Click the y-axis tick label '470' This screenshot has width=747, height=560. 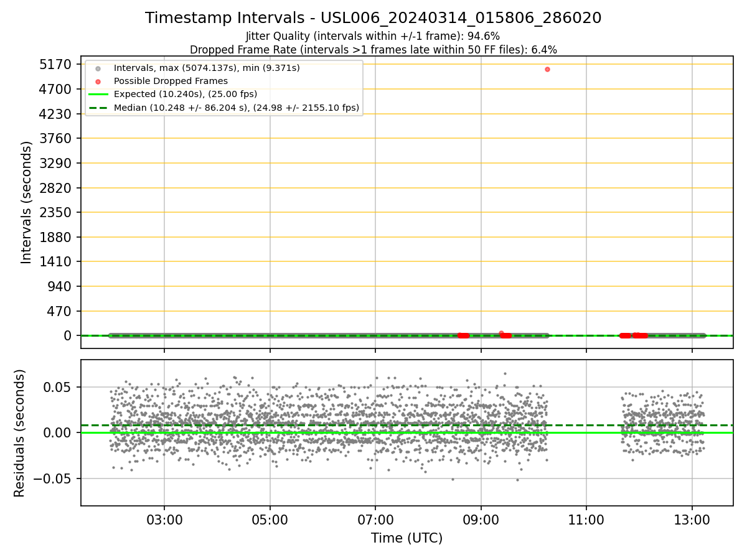pyautogui.click(x=60, y=311)
